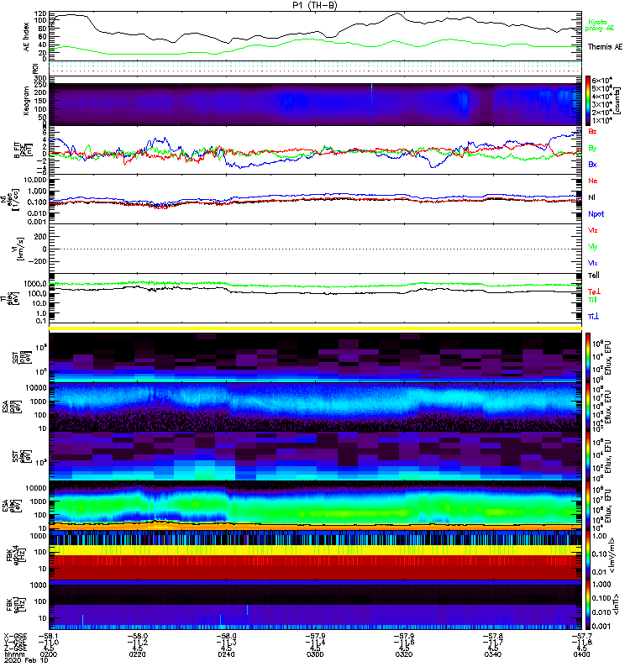This screenshot has width=630, height=672.
Task: Select the black Ni legend label
Action: pyautogui.click(x=591, y=197)
